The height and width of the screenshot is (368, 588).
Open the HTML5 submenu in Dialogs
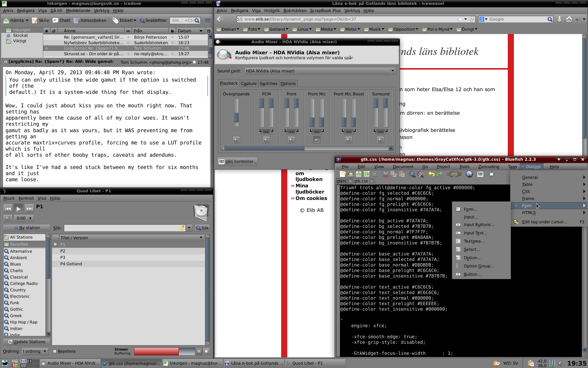pyautogui.click(x=549, y=213)
